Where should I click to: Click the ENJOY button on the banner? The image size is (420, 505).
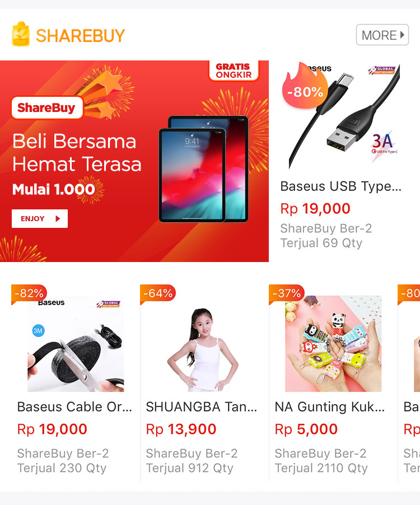(40, 219)
